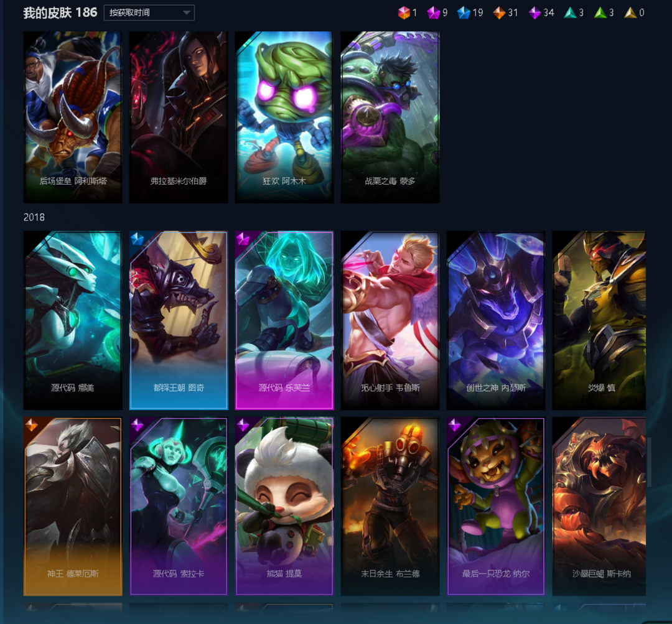Open the 狂欢 阿木木 skin card
Screen dimensions: 672x624
284,116
